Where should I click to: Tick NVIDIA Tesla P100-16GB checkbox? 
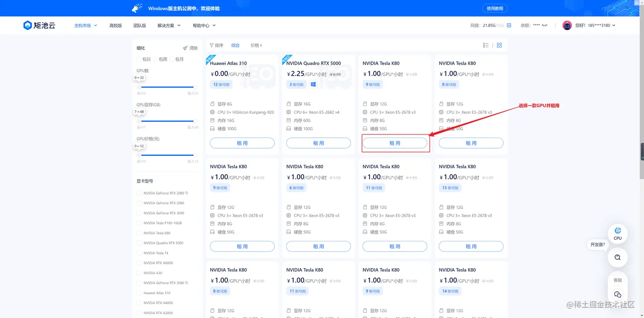(139, 223)
